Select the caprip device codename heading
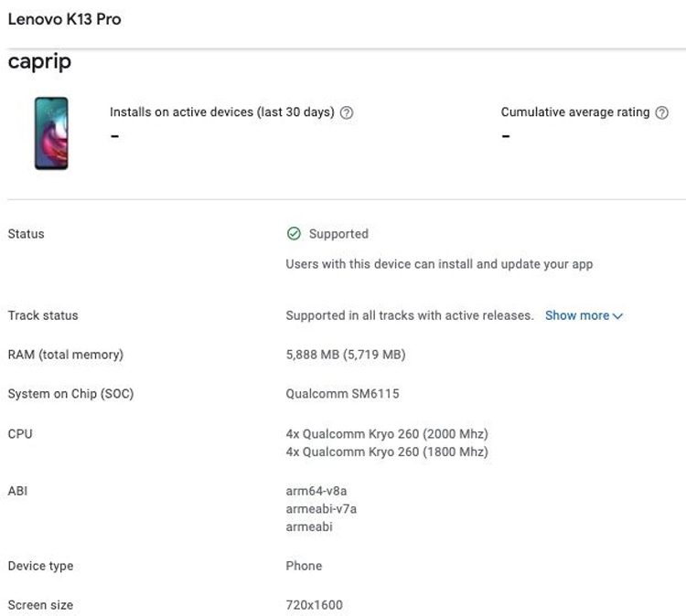686x616 pixels. pos(39,62)
